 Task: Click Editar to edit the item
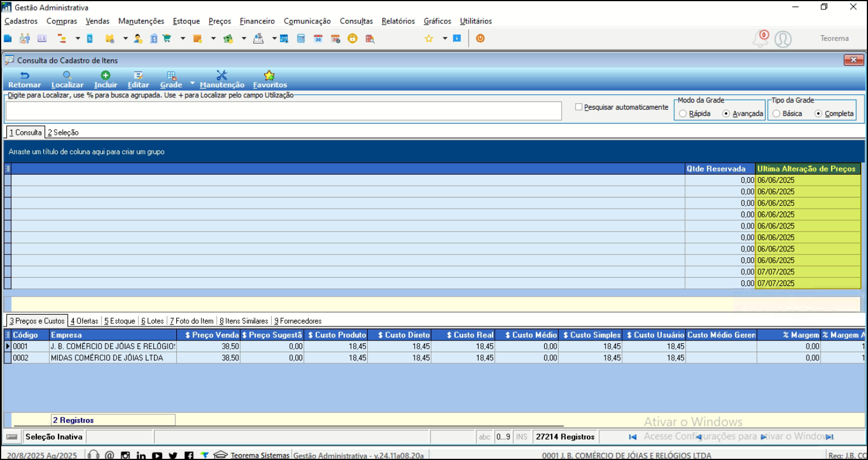point(138,80)
